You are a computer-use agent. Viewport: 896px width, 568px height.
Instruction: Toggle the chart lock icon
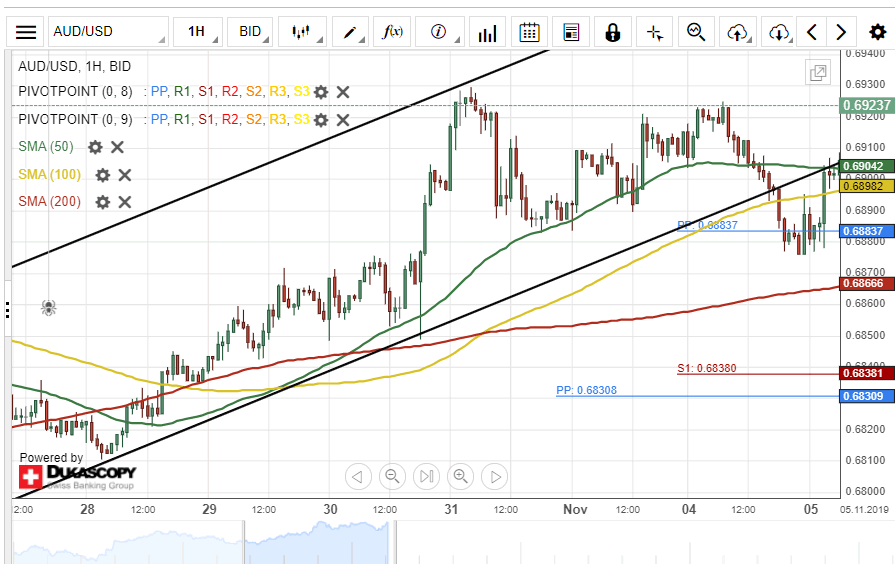612,32
